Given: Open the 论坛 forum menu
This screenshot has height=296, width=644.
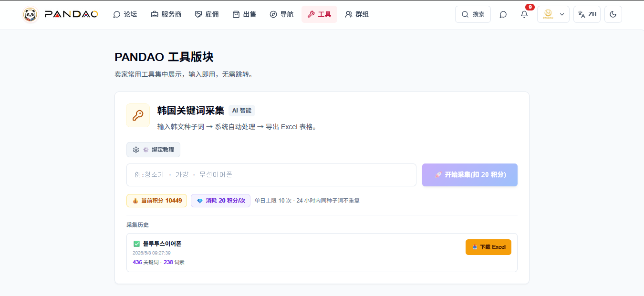Looking at the screenshot, I should (x=125, y=14).
